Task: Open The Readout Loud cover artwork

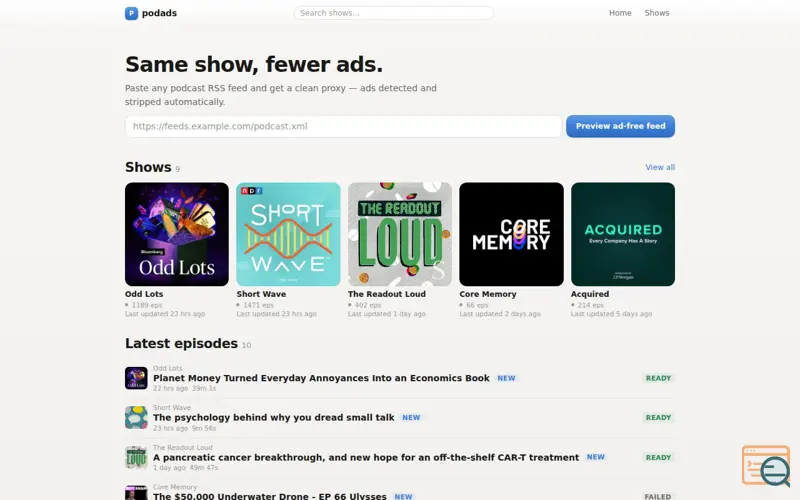Action: [399, 234]
